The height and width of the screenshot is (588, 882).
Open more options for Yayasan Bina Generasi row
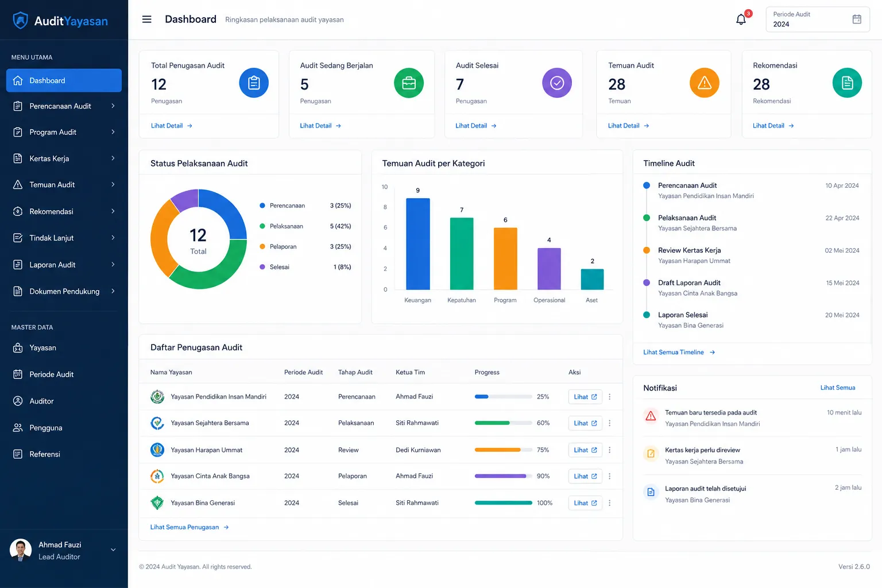pyautogui.click(x=609, y=503)
